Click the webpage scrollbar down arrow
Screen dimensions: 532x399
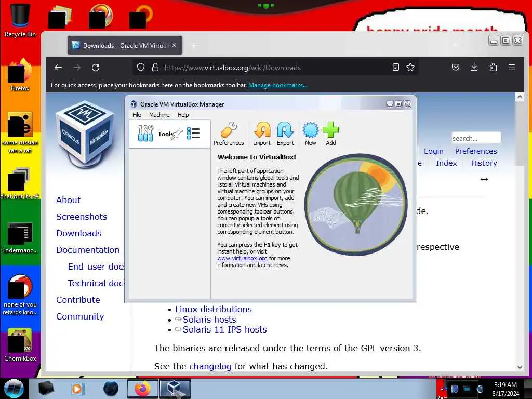click(520, 367)
